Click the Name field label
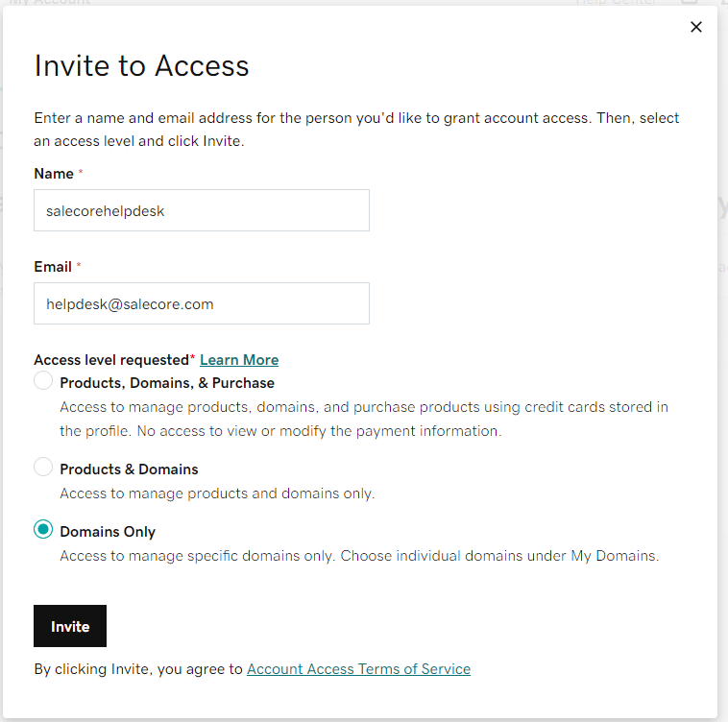The image size is (728, 722). pos(54,174)
